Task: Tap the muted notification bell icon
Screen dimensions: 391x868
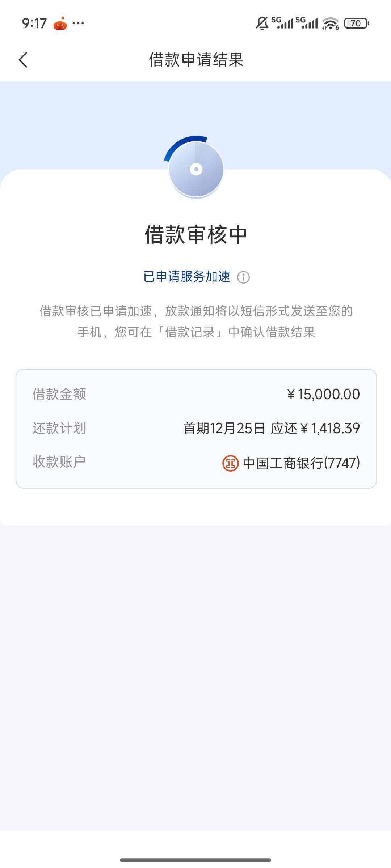Action: click(x=262, y=24)
